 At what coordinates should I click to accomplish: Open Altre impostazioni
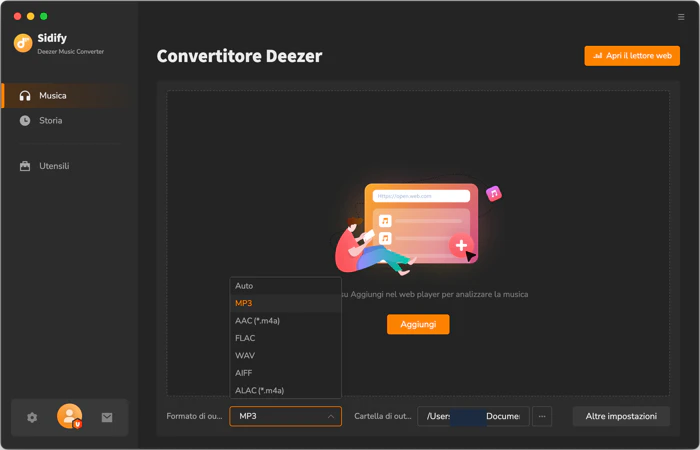pos(621,416)
